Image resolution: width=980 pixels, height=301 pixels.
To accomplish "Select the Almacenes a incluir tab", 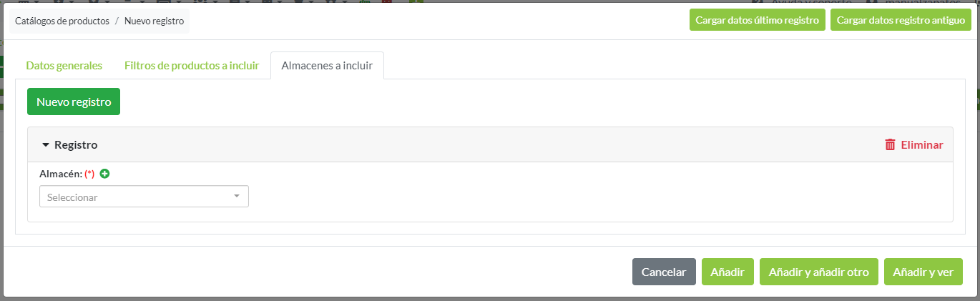I will (327, 65).
